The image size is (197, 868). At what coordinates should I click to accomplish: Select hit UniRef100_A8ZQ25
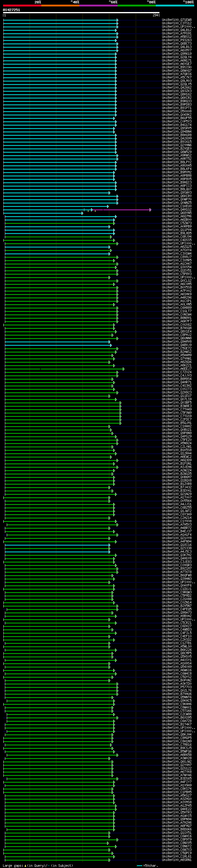pos(177,247)
